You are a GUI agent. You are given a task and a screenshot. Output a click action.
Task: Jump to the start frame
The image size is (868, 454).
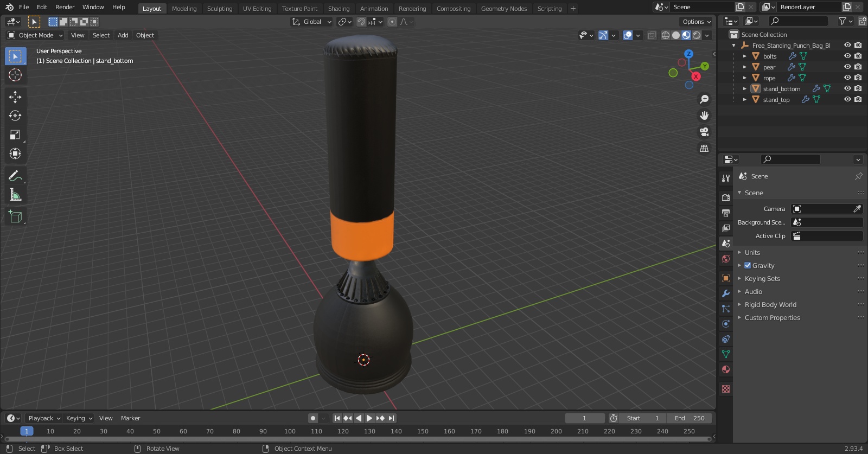click(x=337, y=418)
